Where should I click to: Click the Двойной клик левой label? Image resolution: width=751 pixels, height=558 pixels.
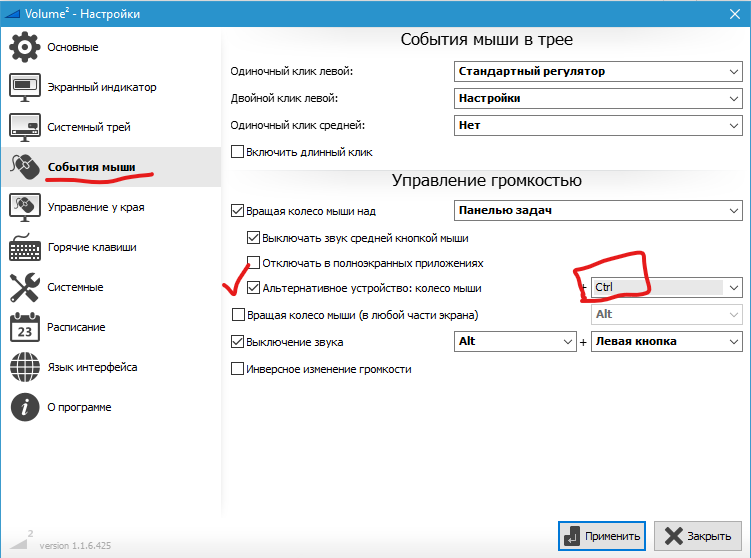click(284, 98)
